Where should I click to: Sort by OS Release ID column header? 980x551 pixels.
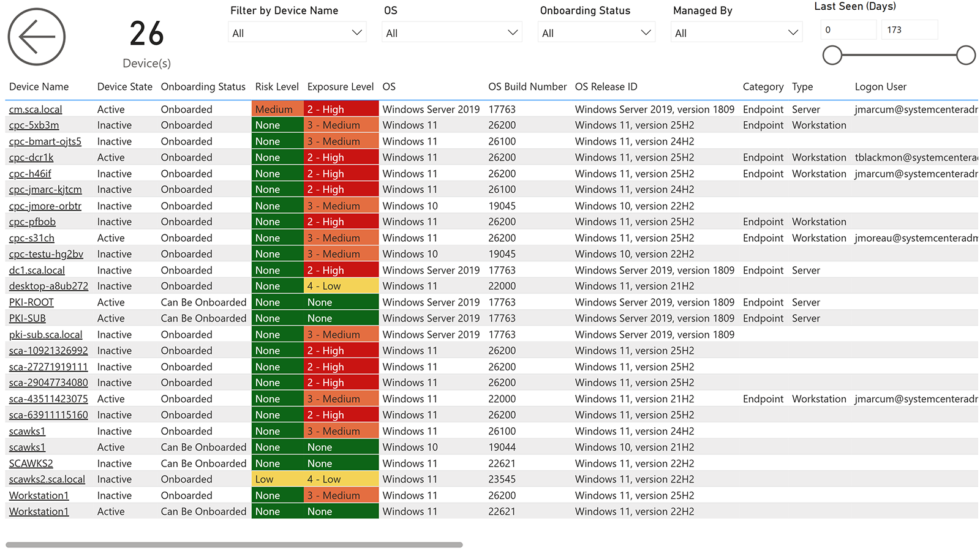click(606, 87)
